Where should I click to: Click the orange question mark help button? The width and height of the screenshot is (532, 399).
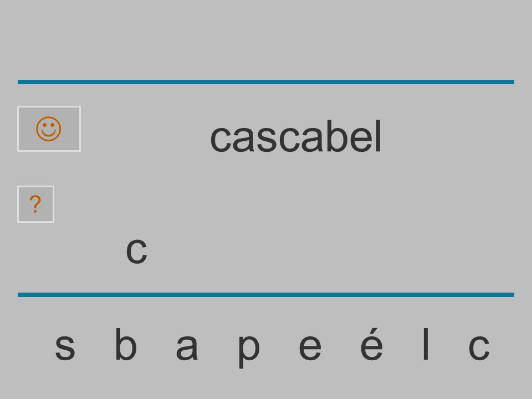click(35, 204)
